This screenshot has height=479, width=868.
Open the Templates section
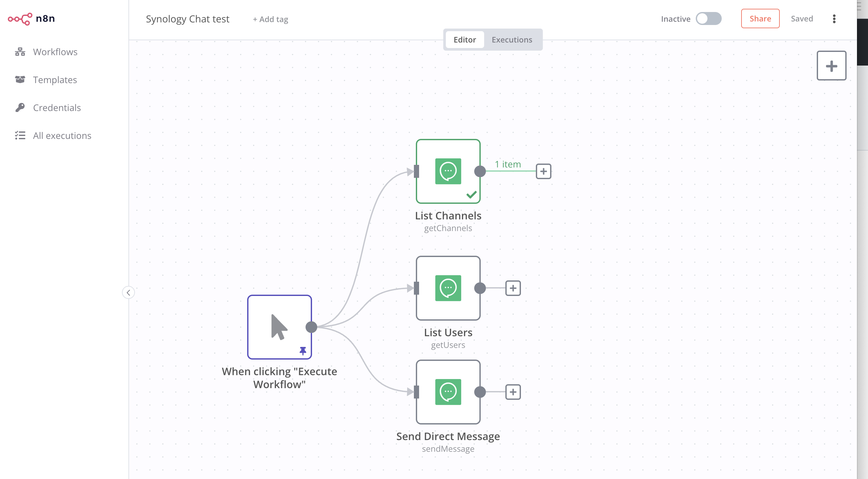pyautogui.click(x=54, y=80)
